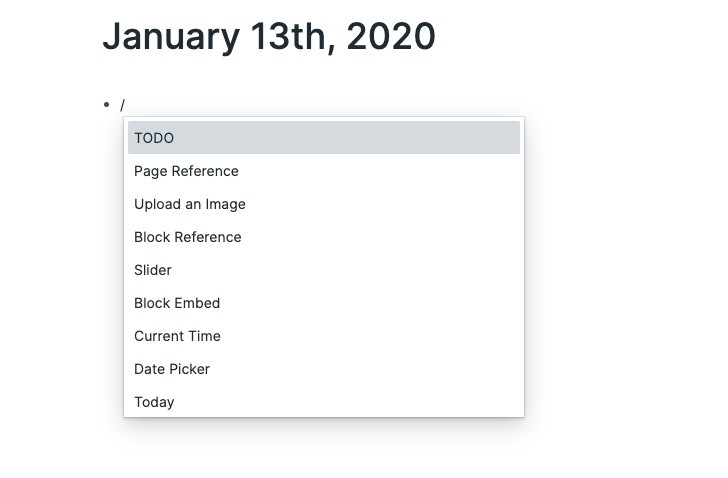
Task: Open the Date Picker option
Action: [x=172, y=369]
